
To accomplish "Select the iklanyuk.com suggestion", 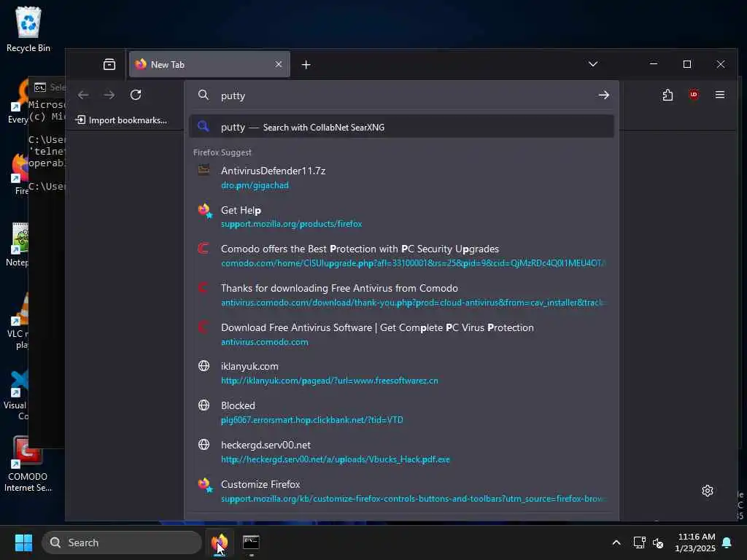I will pos(402,373).
